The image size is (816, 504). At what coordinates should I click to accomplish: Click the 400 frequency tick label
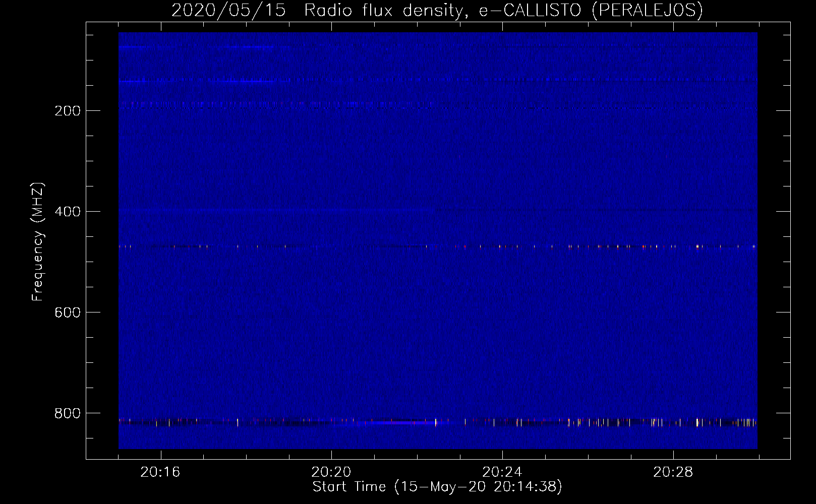(68, 212)
